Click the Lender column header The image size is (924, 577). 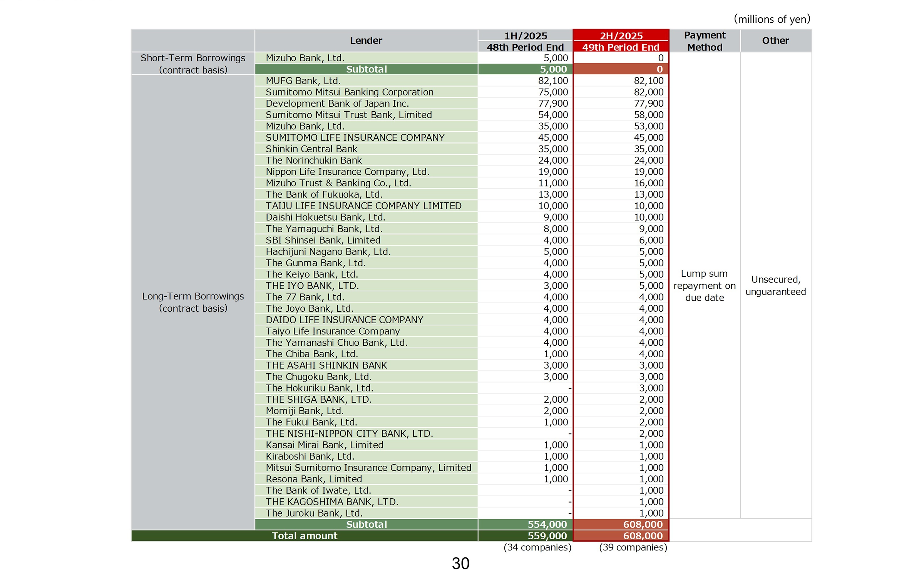tap(366, 40)
